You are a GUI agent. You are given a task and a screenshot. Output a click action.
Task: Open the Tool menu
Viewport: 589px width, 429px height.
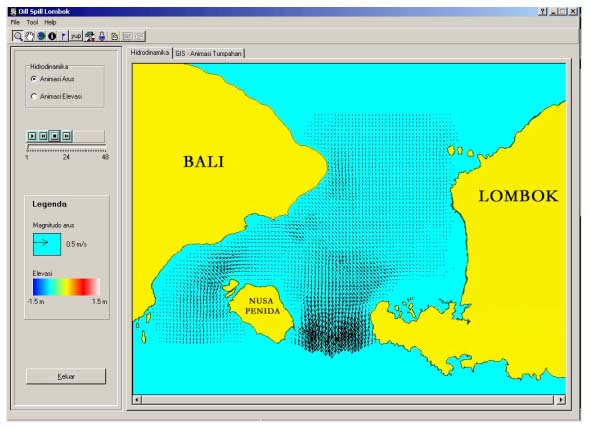point(32,23)
